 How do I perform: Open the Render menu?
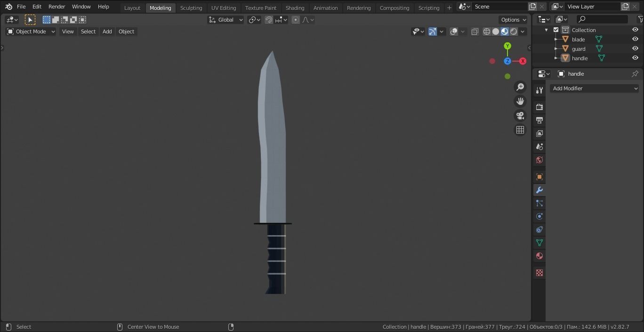click(56, 7)
